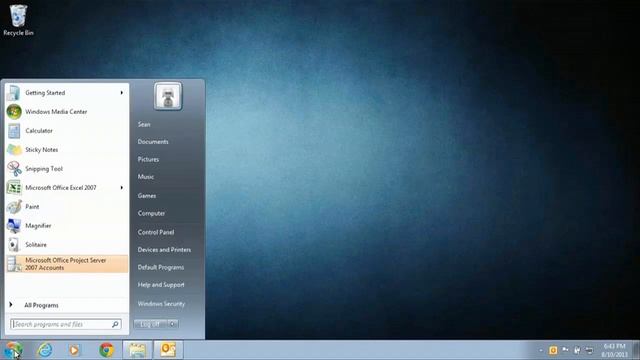Click the power plug tray icon

pyautogui.click(x=577, y=350)
